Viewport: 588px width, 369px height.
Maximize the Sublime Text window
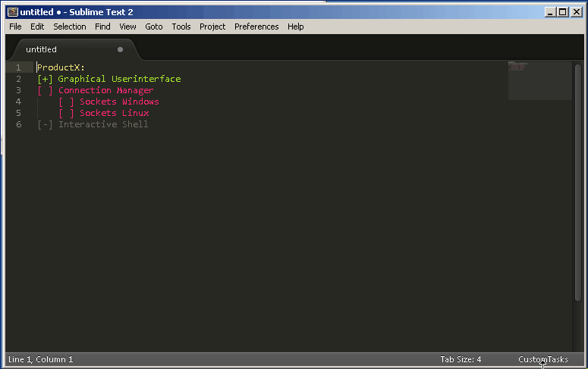click(563, 12)
